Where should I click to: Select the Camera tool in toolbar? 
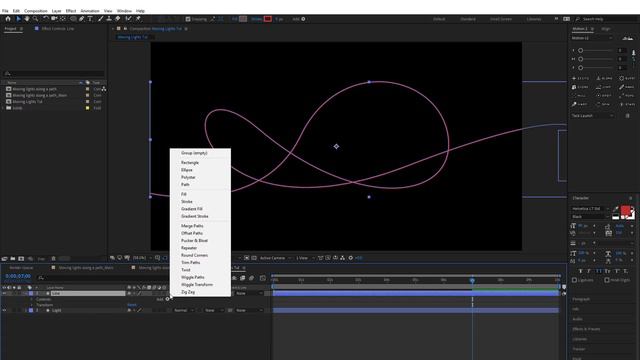click(x=54, y=19)
